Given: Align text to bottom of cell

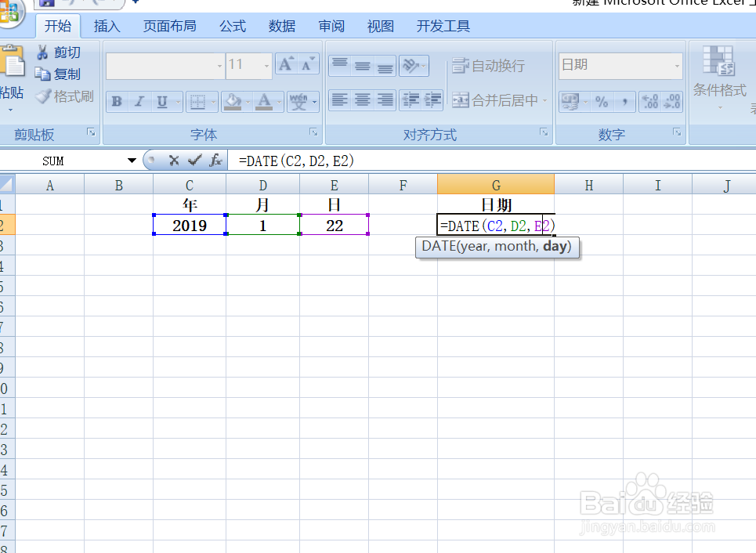Looking at the screenshot, I should click(385, 65).
